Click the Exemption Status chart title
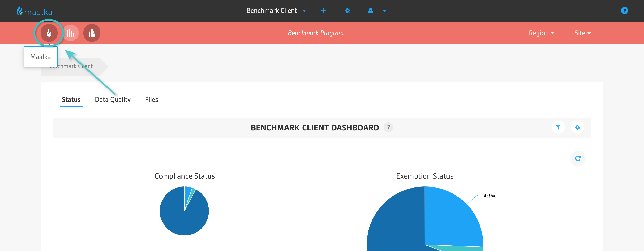The image size is (644, 251). [425, 176]
